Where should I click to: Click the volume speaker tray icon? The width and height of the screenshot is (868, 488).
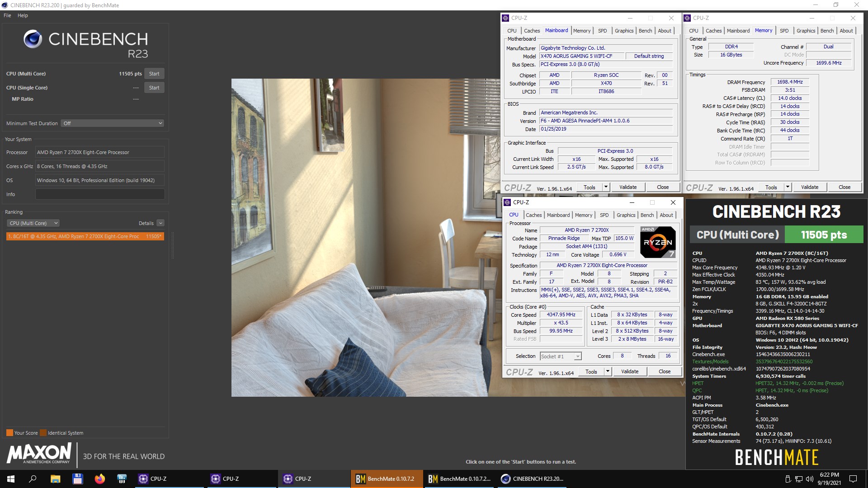[x=809, y=479]
